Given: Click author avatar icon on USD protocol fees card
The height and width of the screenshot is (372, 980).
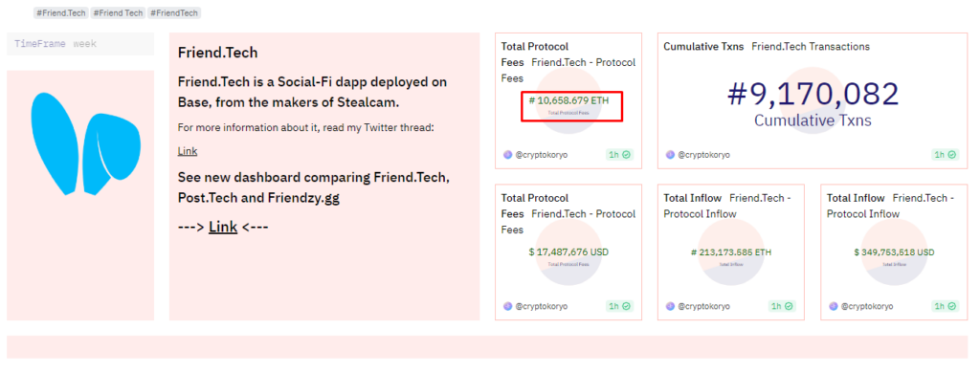Looking at the screenshot, I should coord(507,306).
